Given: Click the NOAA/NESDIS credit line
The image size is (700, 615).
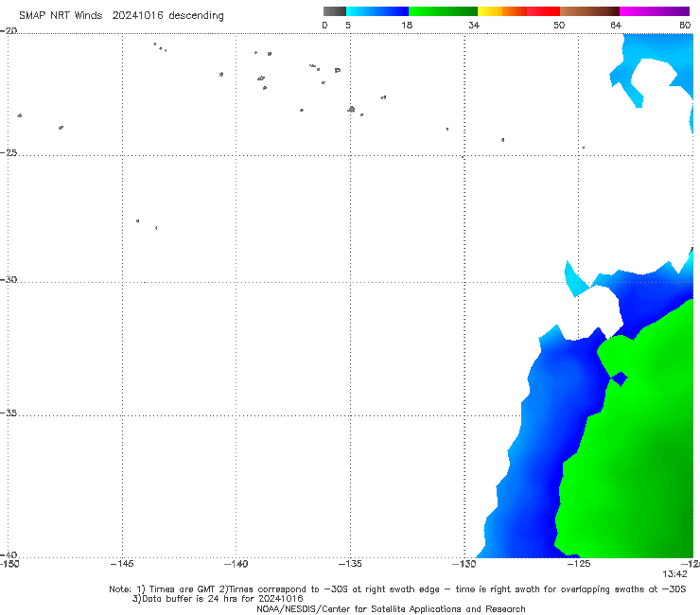Looking at the screenshot, I should coord(391,609).
